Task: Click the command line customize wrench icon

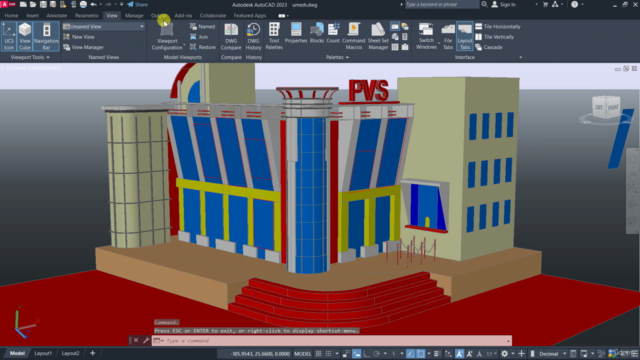Action: (x=146, y=340)
